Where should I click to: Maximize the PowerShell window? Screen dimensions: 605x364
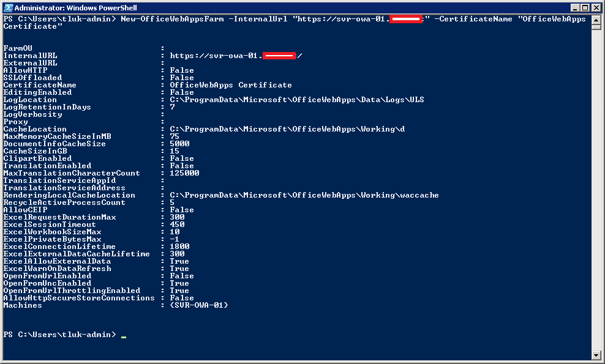coord(585,7)
